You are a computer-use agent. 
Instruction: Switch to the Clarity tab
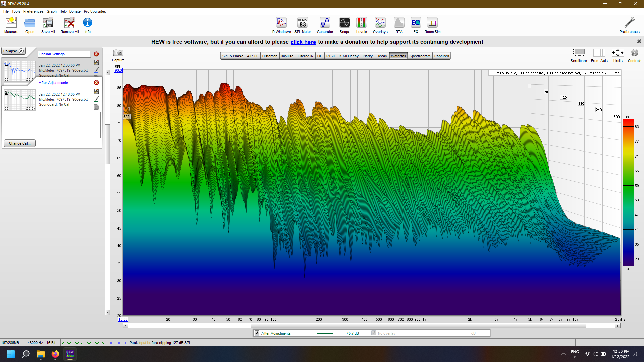tap(367, 56)
